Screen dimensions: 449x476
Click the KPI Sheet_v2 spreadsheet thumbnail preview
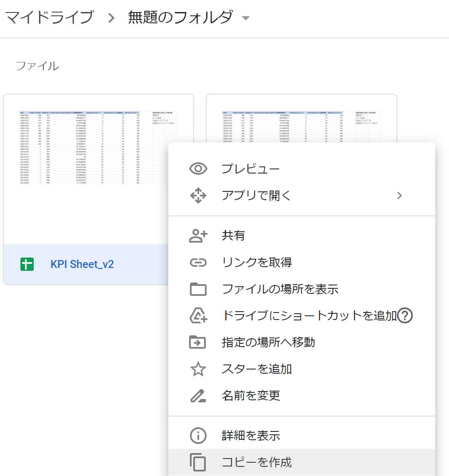[98, 169]
